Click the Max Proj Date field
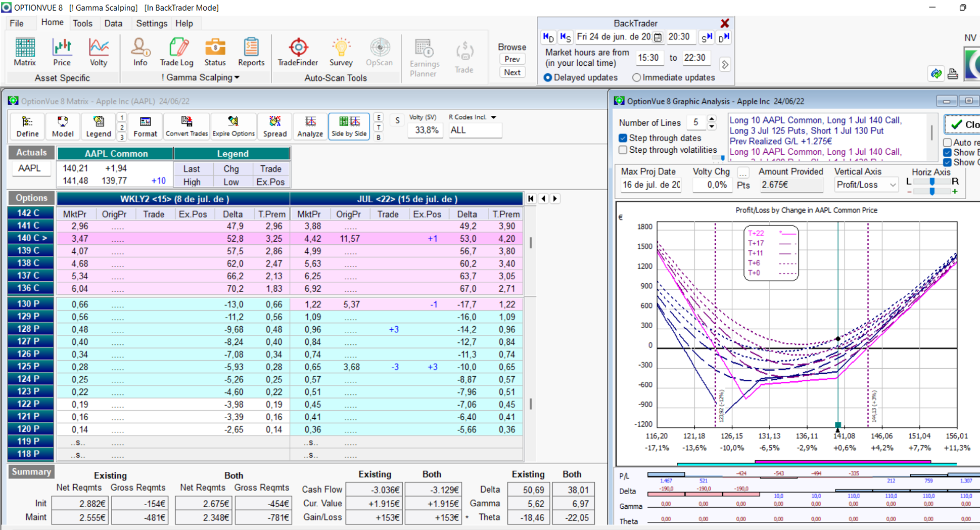 [651, 185]
